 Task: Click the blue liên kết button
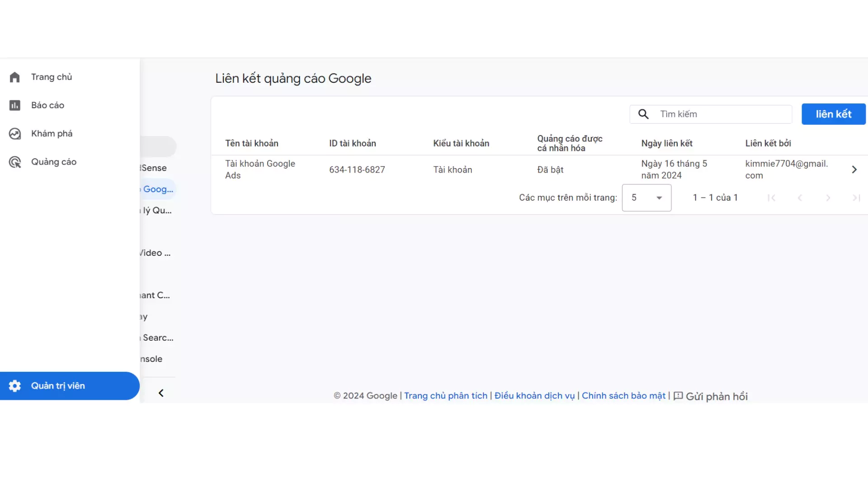(x=833, y=114)
